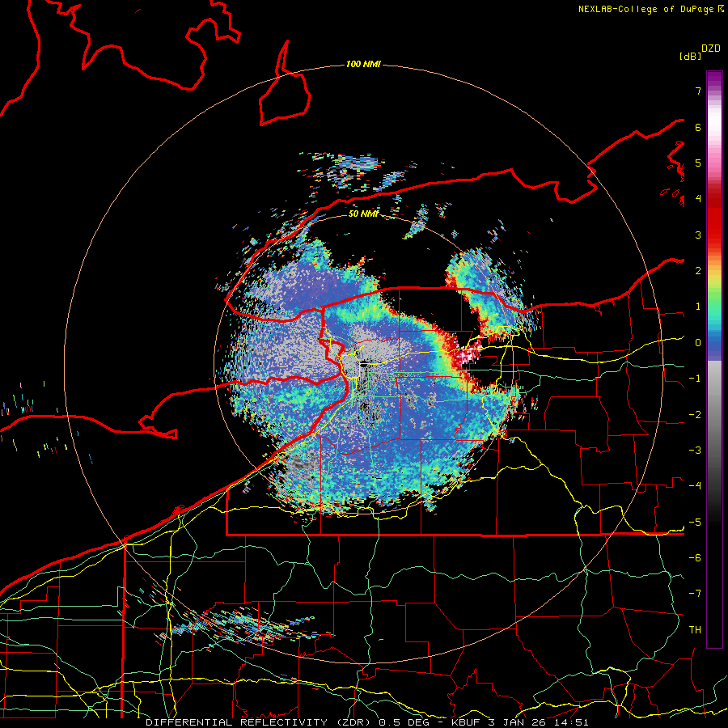Click the 1 value on color scale

tap(698, 307)
